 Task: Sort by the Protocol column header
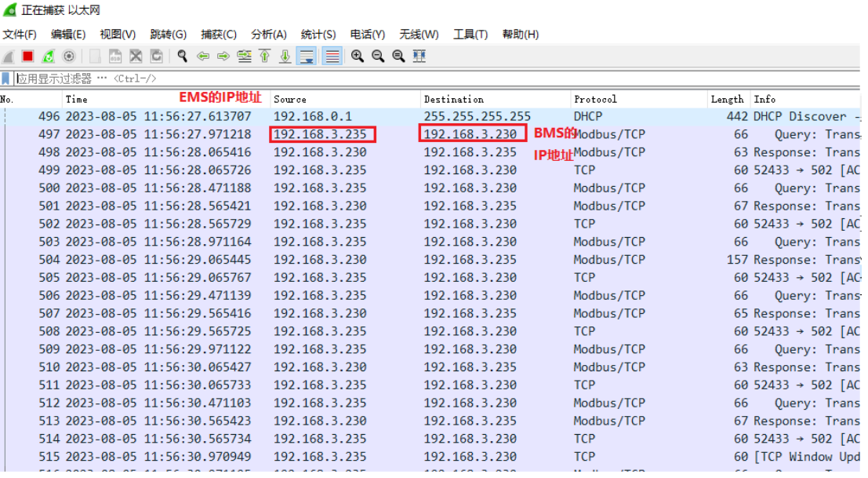639,99
